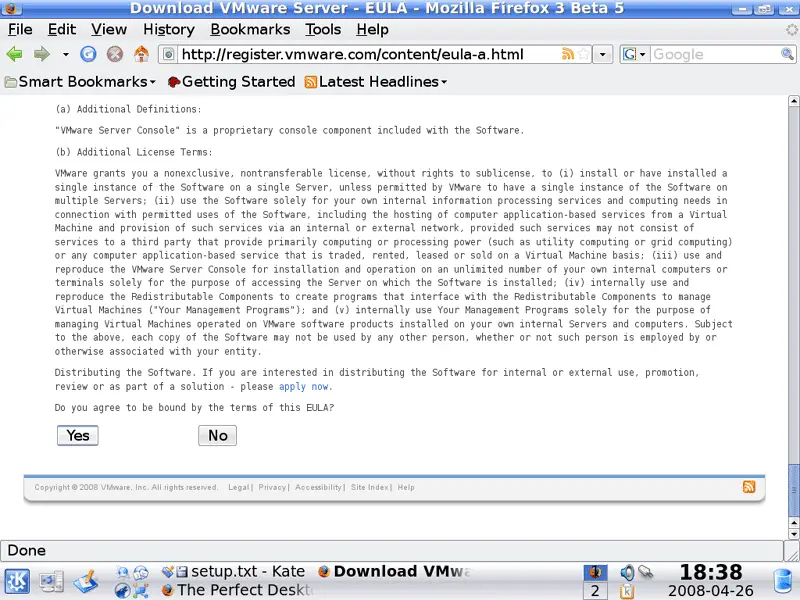Click "Do you agree to be bound" question text

(x=194, y=407)
